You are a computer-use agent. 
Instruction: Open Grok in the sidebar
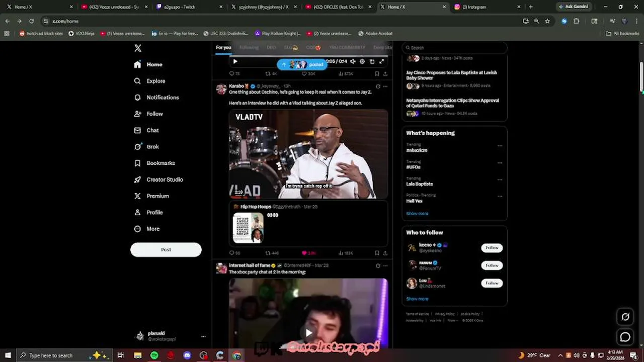coord(146,147)
